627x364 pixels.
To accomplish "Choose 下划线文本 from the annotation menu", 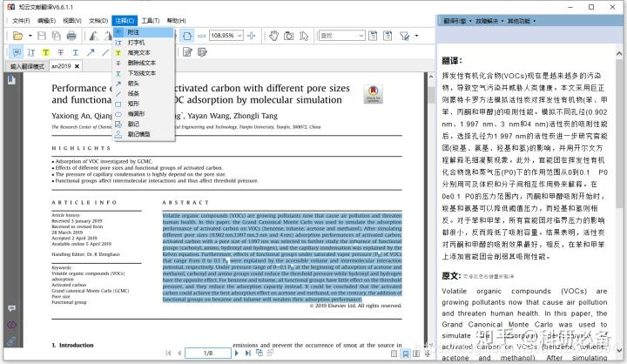I will [144, 73].
